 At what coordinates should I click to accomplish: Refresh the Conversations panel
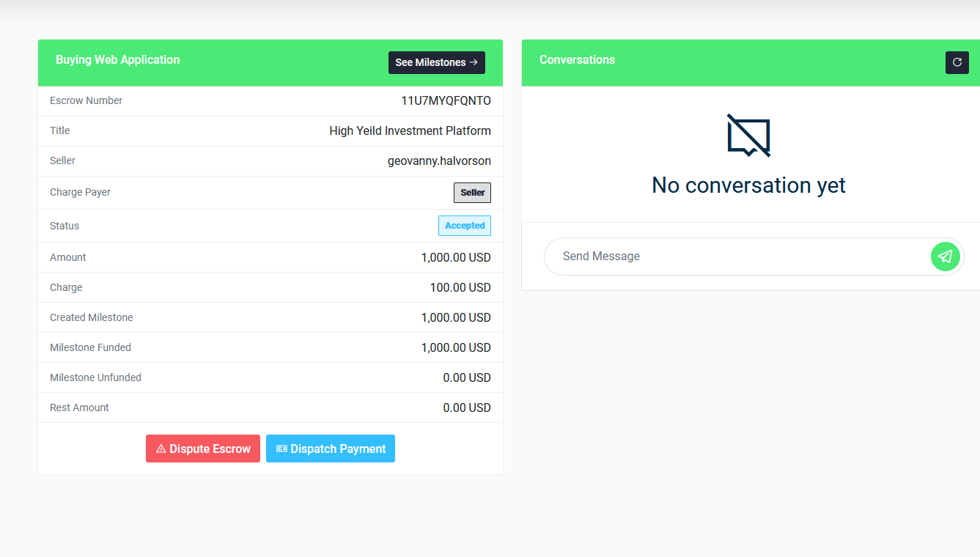click(957, 62)
